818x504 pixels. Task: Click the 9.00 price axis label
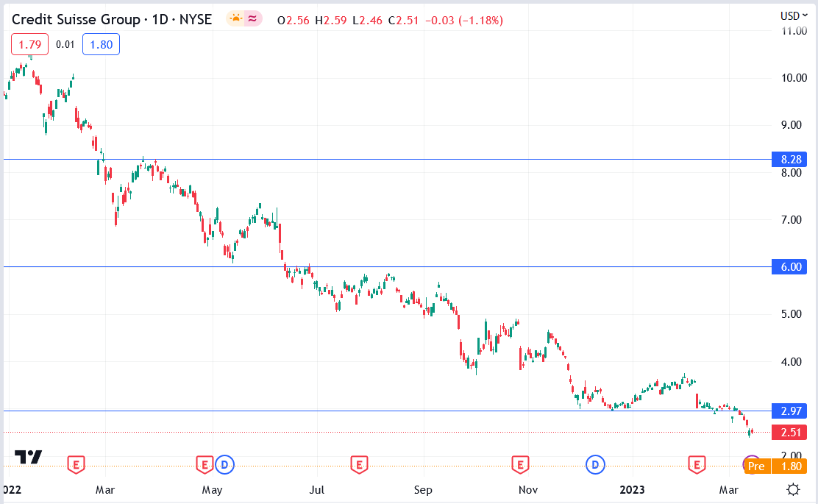(792, 125)
